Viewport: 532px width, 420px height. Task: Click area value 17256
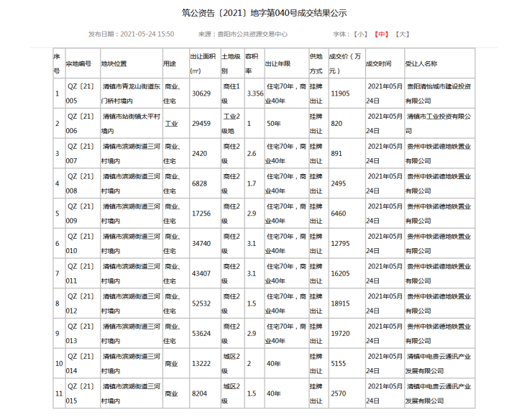point(201,214)
